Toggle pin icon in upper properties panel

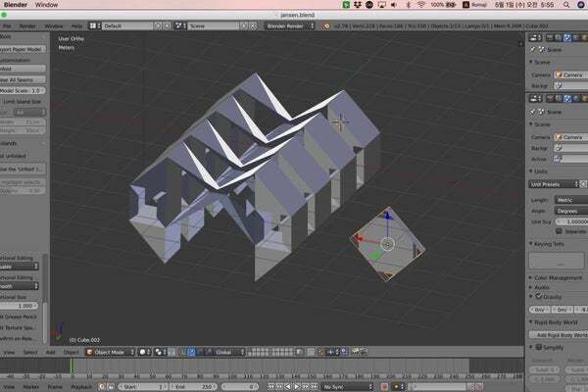[x=533, y=50]
